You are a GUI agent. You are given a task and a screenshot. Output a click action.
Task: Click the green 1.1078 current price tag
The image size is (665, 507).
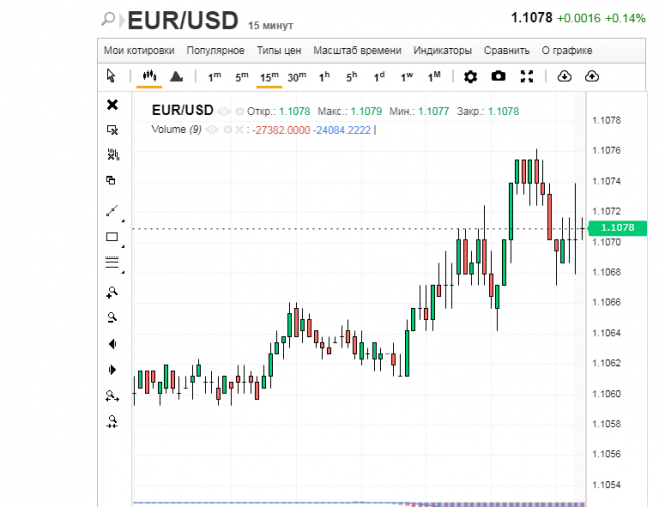(x=618, y=228)
